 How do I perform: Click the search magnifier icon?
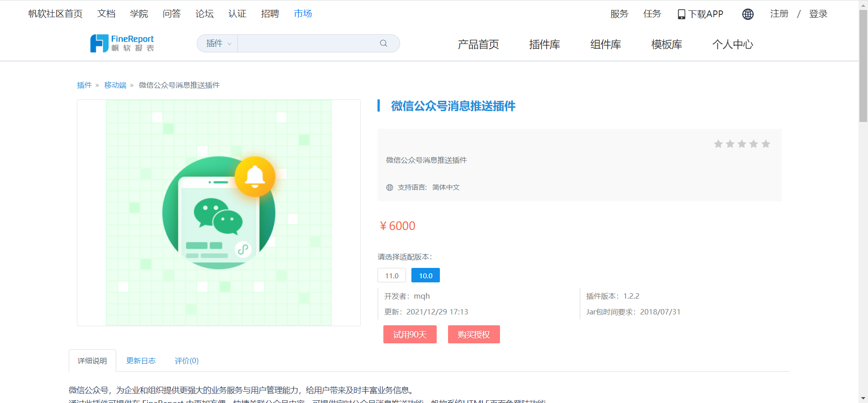(383, 43)
